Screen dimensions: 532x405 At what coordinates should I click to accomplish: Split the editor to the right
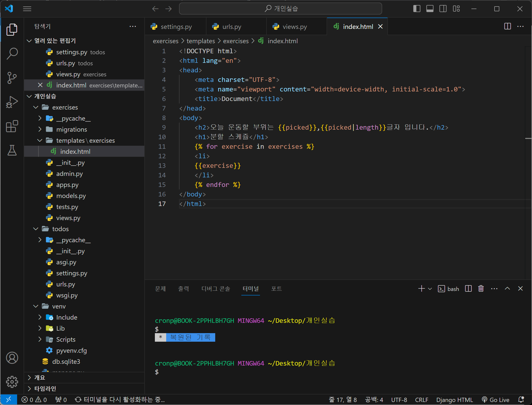coord(507,26)
